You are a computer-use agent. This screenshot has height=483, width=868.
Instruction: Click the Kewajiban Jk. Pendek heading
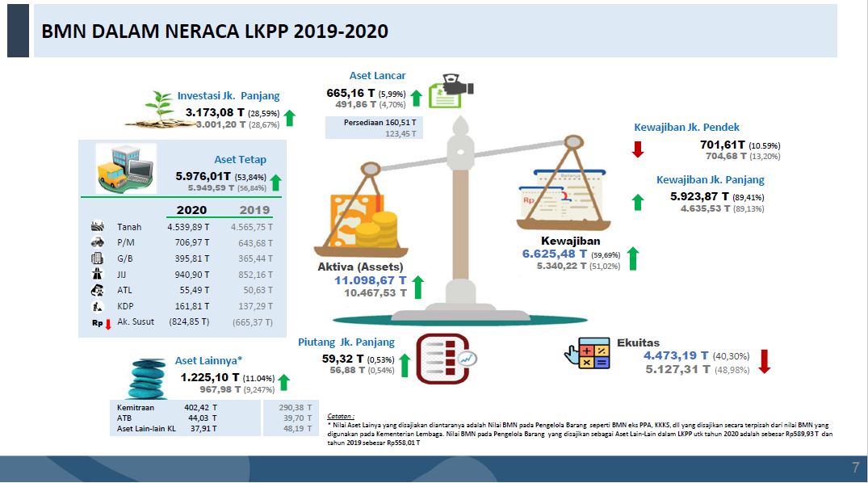coord(686,128)
